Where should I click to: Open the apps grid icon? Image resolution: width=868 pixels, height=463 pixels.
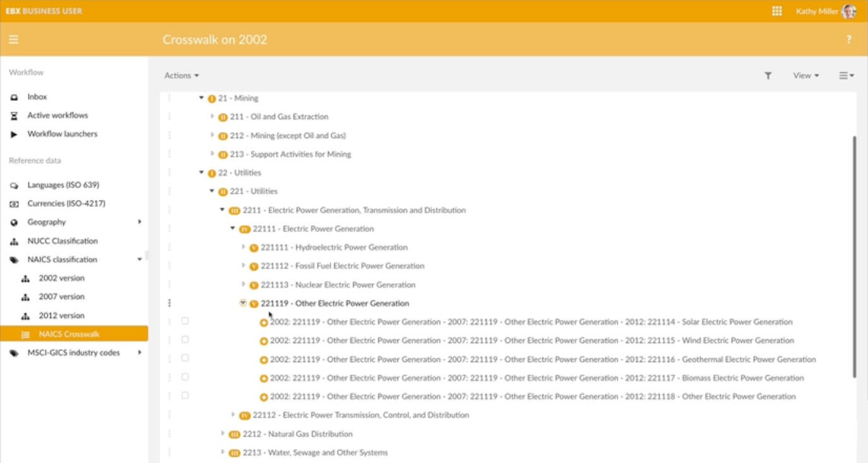(777, 11)
